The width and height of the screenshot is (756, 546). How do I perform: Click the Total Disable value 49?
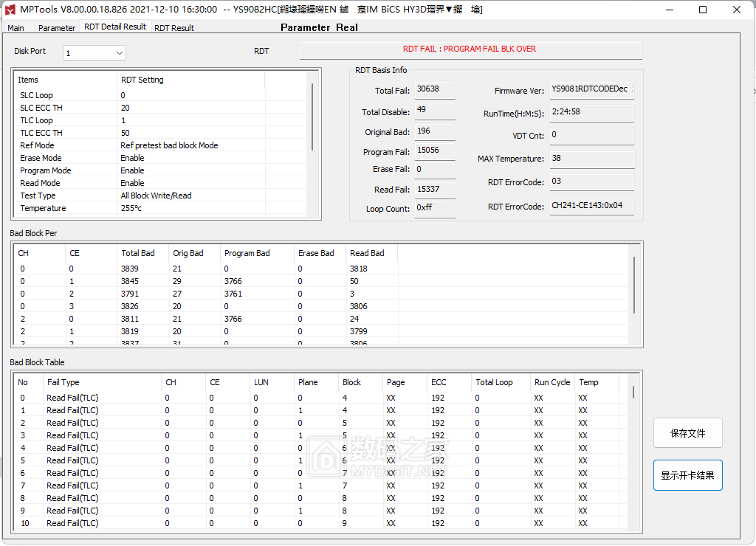click(x=435, y=111)
